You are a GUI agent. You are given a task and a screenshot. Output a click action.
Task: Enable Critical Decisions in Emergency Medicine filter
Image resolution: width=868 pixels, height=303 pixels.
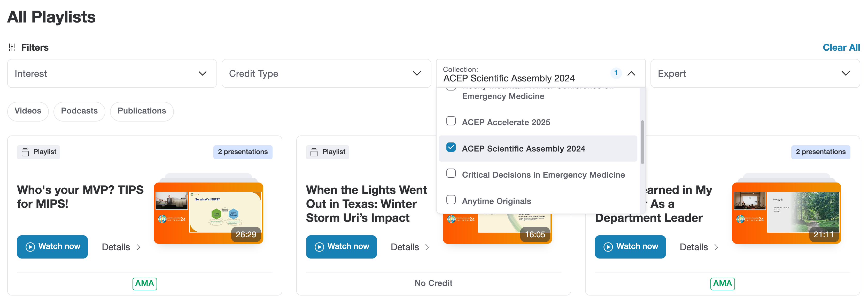(x=451, y=173)
